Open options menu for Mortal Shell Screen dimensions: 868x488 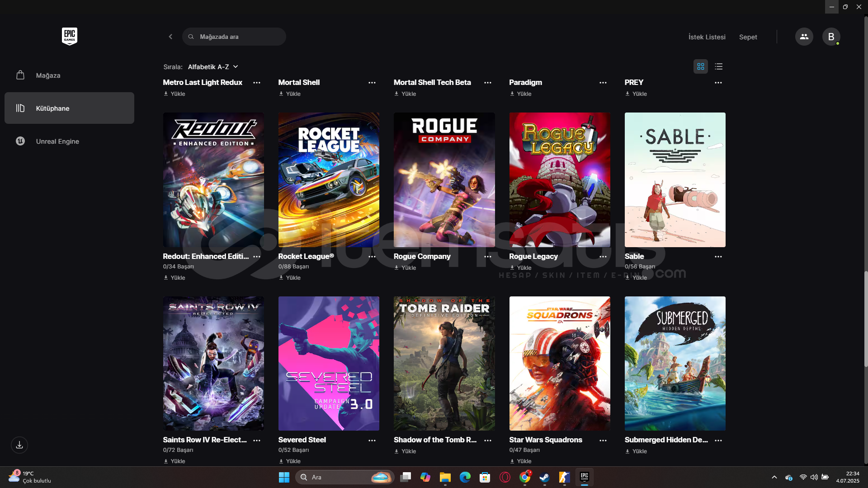pyautogui.click(x=372, y=83)
